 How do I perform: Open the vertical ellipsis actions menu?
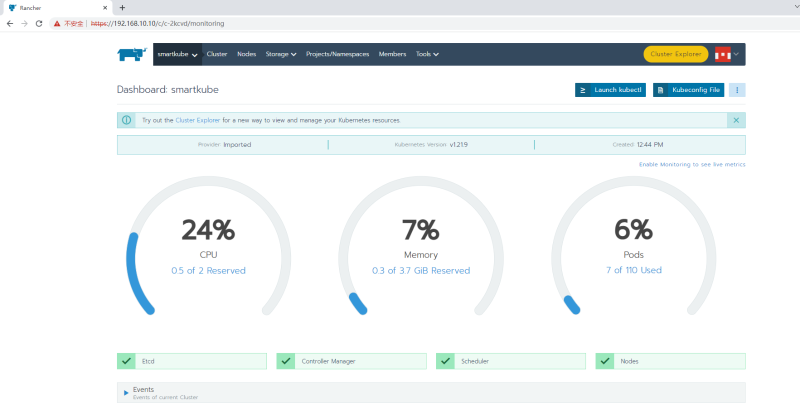point(737,90)
